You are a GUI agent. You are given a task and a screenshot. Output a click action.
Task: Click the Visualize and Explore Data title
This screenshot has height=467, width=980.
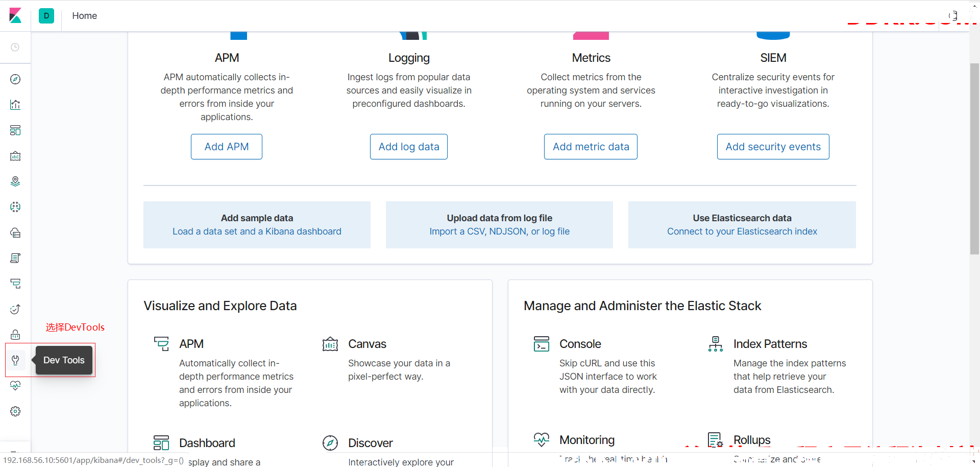point(220,306)
